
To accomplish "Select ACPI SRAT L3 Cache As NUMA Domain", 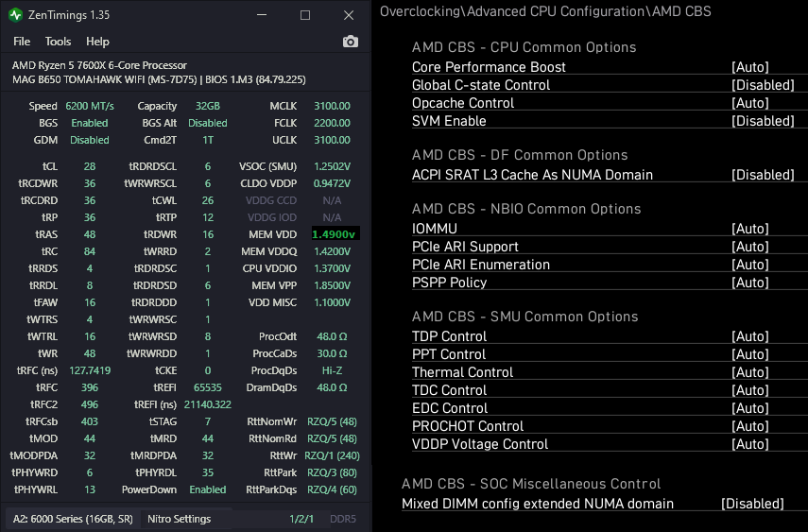I will pos(603,175).
